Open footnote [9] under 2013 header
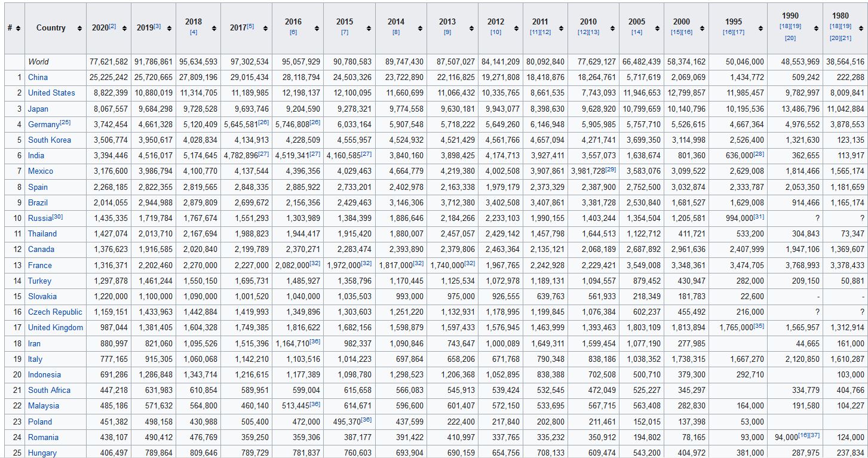Image resolution: width=868 pixels, height=458 pixels. [447, 32]
